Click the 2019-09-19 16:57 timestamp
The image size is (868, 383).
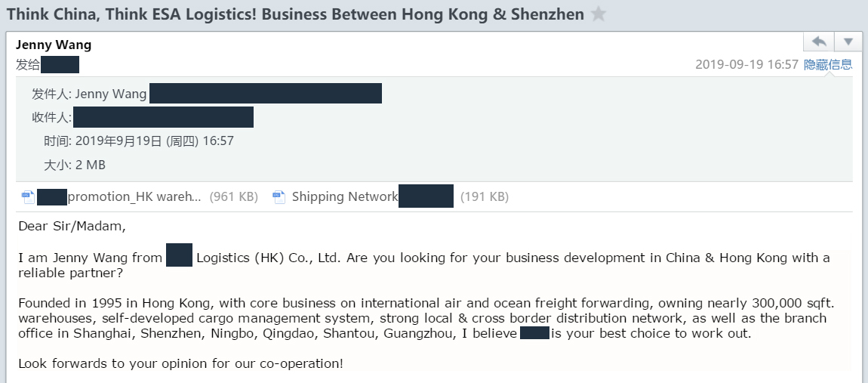(746, 65)
